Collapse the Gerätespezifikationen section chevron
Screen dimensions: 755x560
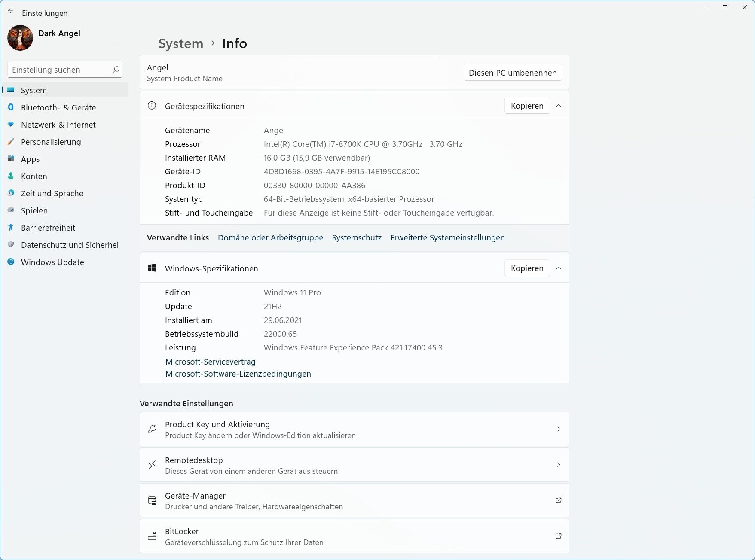(x=559, y=106)
